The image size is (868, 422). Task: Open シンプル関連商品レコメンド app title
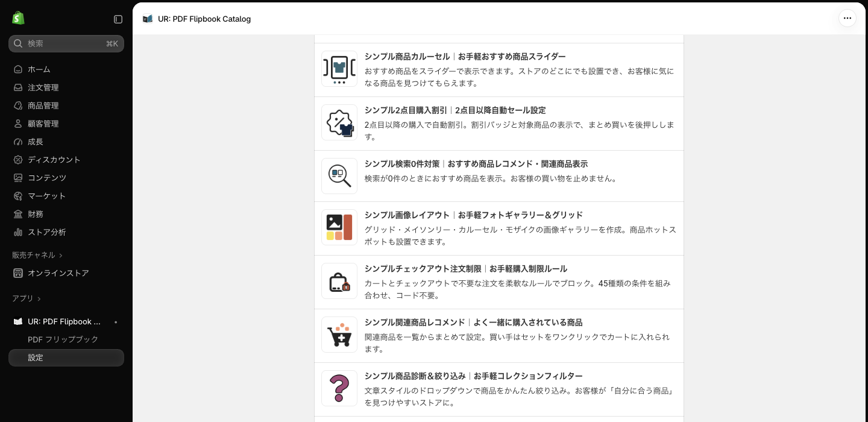[474, 323]
